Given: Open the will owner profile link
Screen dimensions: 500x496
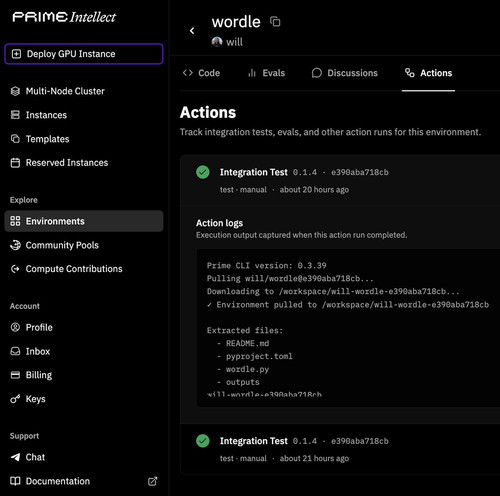Looking at the screenshot, I should (x=234, y=42).
